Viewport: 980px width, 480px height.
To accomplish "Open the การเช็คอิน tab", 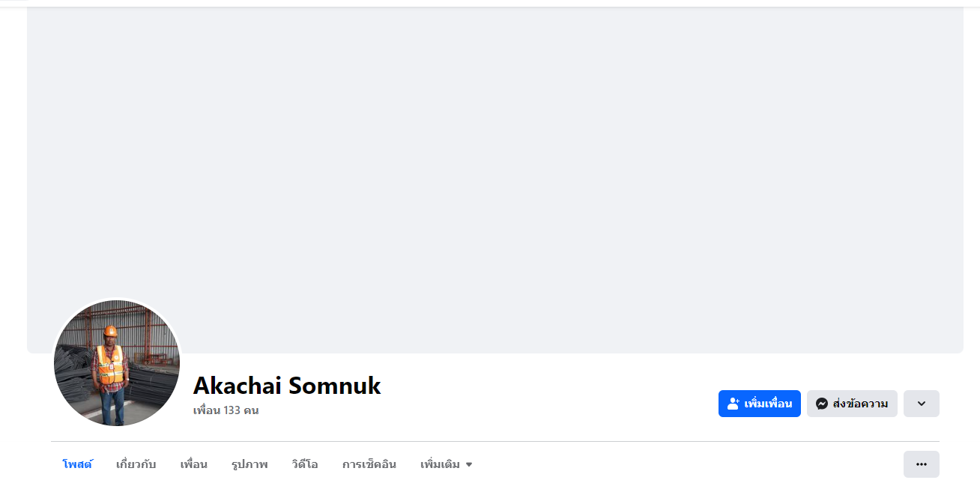I will (x=369, y=464).
